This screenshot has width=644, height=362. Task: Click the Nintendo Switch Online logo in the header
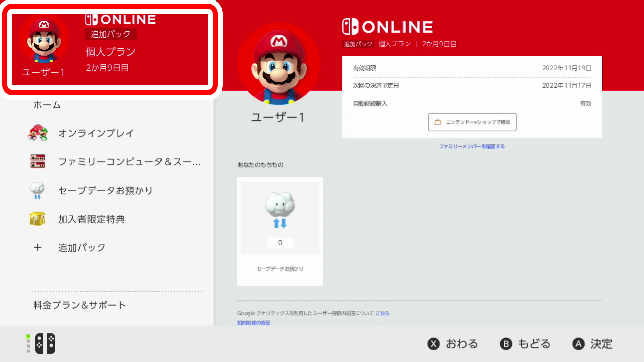tap(387, 27)
